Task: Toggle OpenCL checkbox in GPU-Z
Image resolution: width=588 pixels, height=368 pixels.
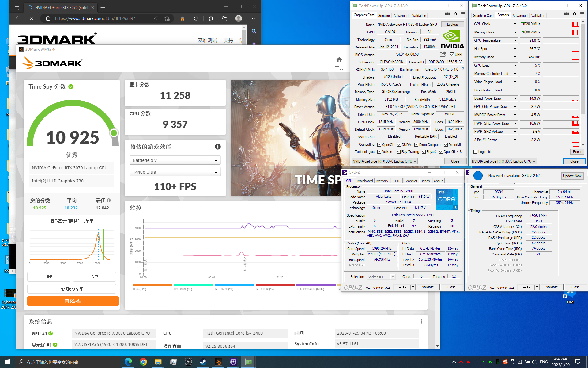Action: 379,145
